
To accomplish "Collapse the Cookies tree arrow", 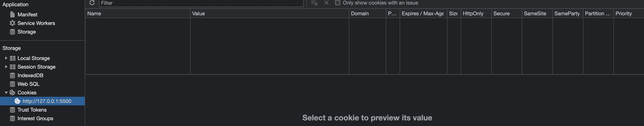I will coord(6,92).
